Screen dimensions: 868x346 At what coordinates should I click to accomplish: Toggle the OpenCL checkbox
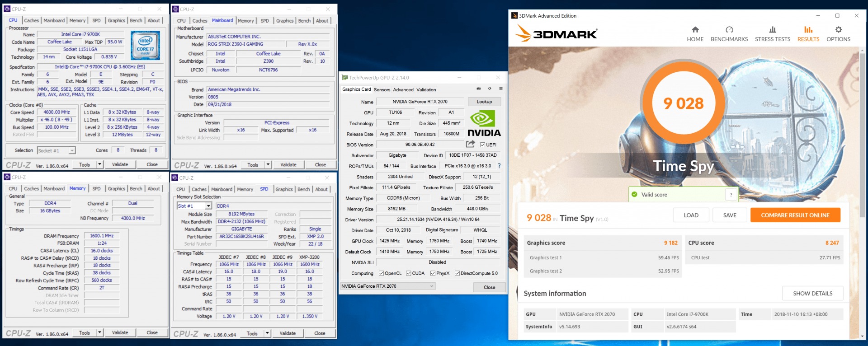[x=381, y=273]
